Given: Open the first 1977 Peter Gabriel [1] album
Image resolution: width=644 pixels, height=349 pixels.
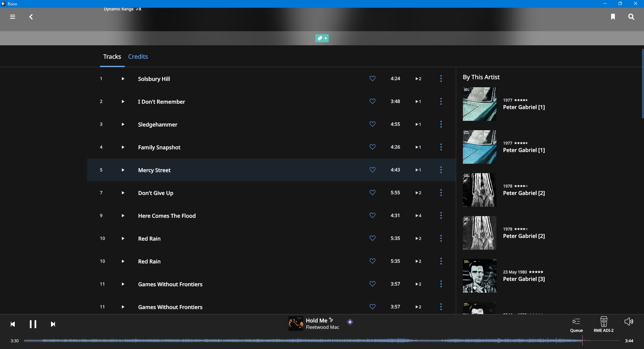Looking at the screenshot, I should coord(479,104).
